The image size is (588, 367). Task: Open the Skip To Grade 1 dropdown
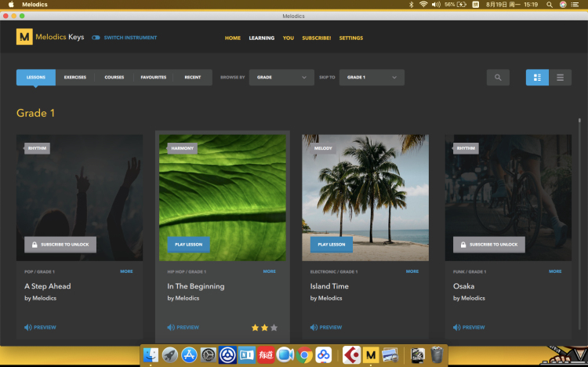(372, 78)
